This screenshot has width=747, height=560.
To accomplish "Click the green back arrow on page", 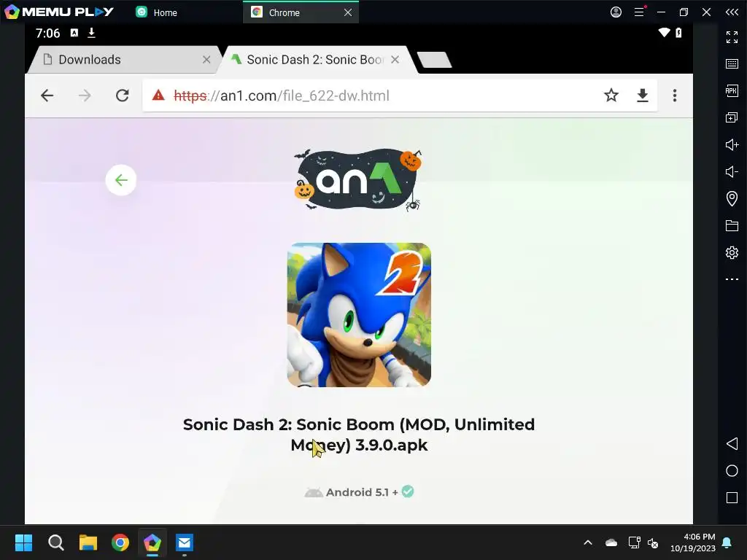I will [121, 180].
